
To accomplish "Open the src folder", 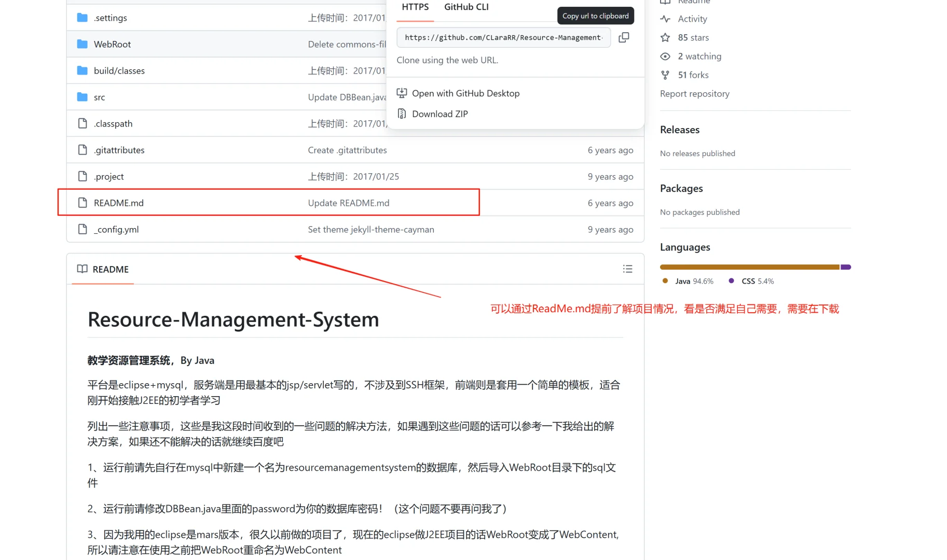I will [x=99, y=97].
